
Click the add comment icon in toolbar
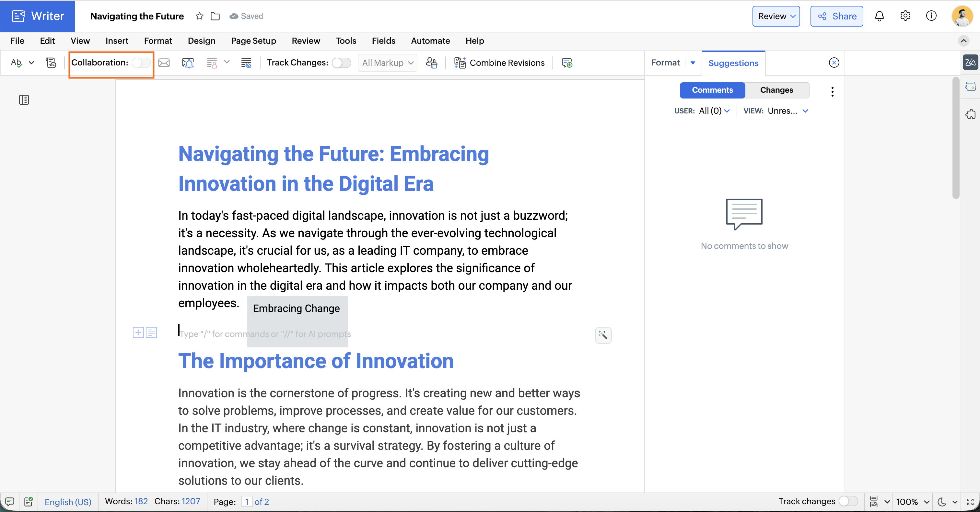567,63
